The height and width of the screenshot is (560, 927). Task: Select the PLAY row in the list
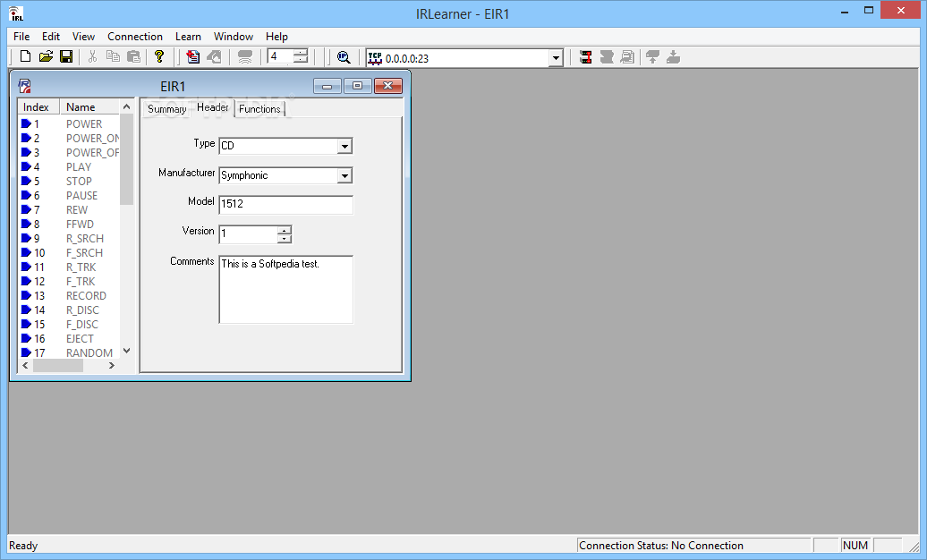pyautogui.click(x=69, y=166)
